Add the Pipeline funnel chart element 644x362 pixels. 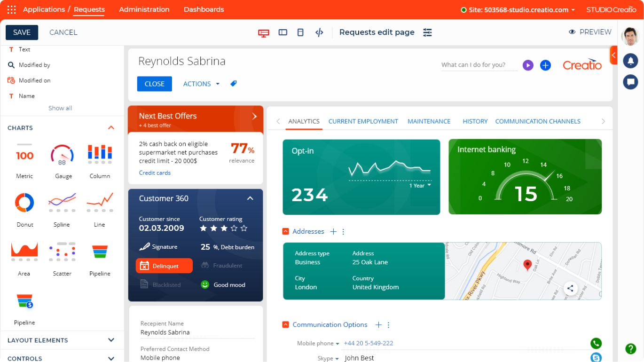pyautogui.click(x=100, y=261)
